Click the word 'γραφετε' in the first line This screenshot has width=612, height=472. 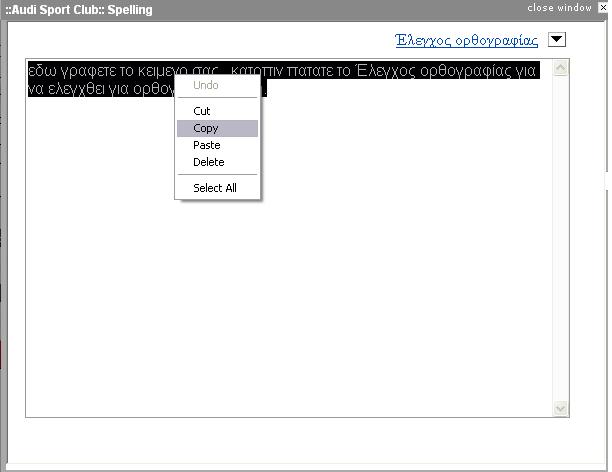tap(87, 71)
